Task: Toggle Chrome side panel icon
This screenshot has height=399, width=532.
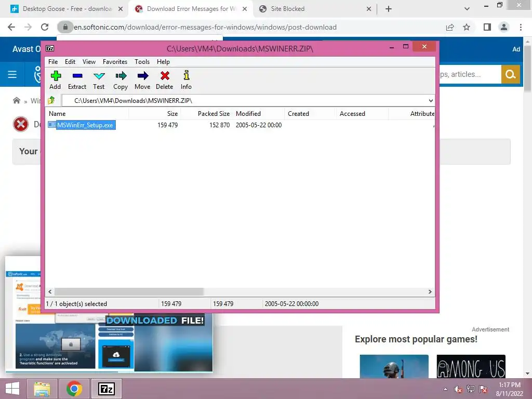Action: [x=487, y=27]
